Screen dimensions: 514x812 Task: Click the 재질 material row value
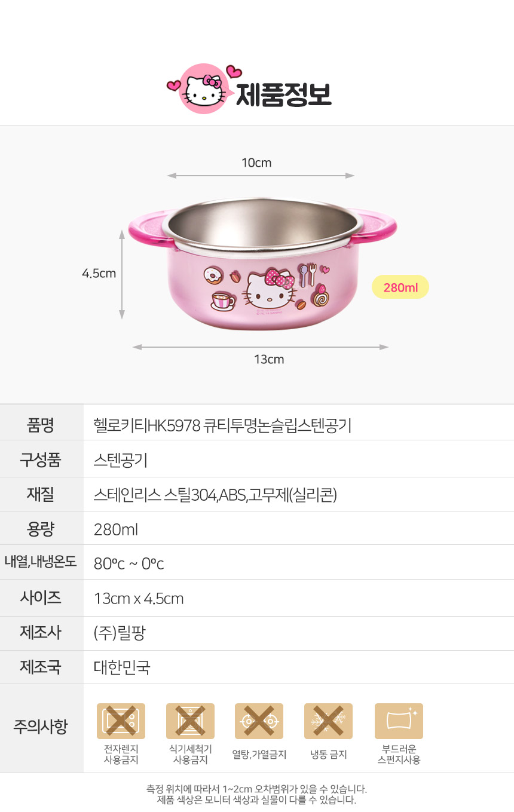[215, 495]
